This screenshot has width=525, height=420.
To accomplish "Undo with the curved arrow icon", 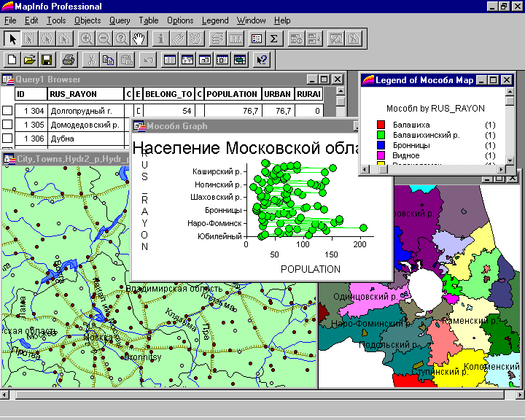I will (x=147, y=61).
